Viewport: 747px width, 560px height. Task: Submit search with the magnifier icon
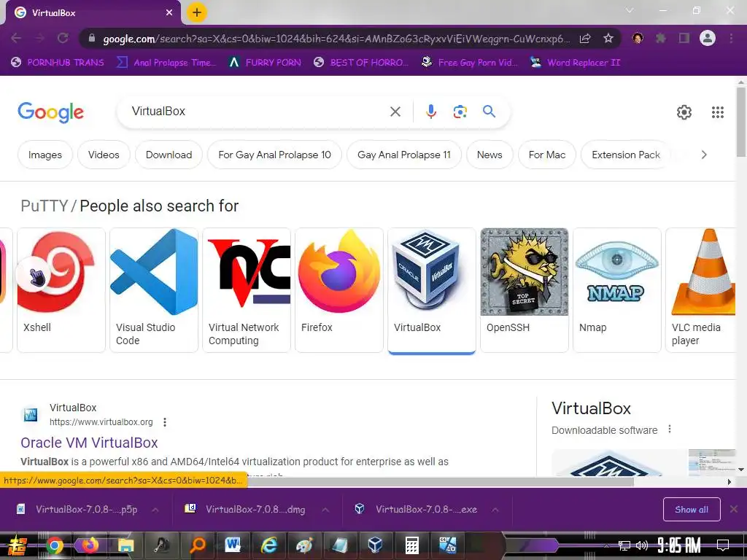pyautogui.click(x=489, y=112)
